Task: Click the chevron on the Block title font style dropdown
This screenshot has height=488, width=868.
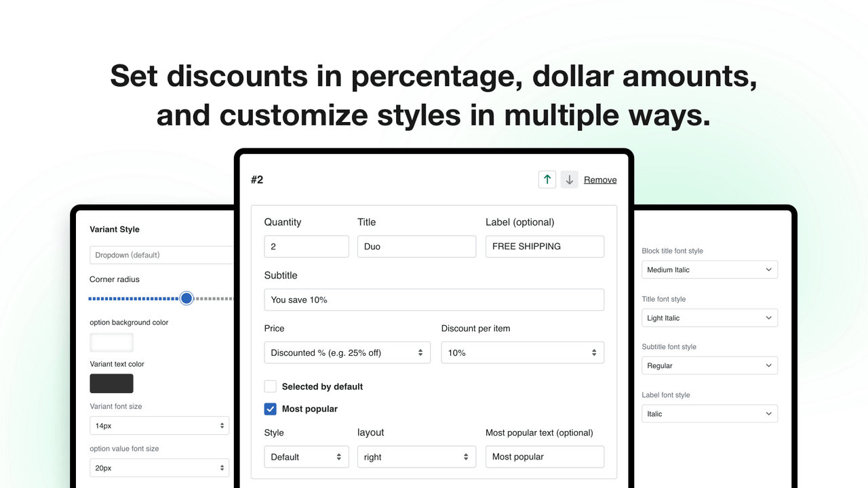Action: (768, 269)
